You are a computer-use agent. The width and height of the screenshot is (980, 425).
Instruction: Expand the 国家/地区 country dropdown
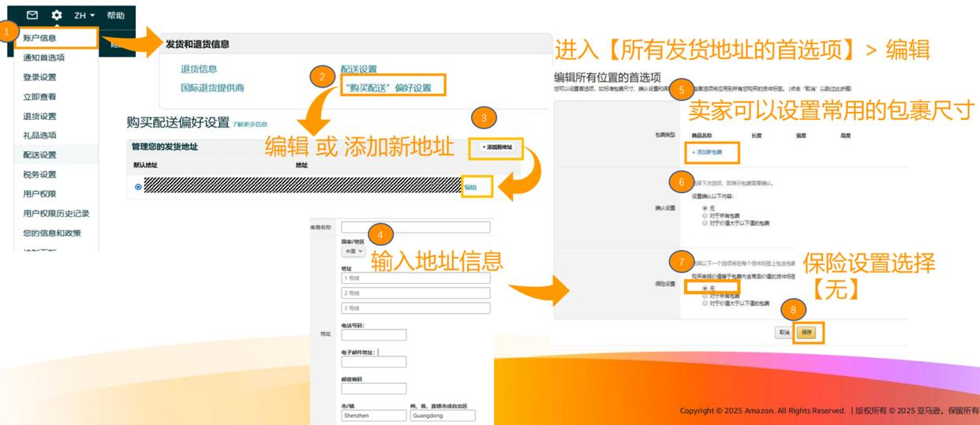click(x=353, y=251)
